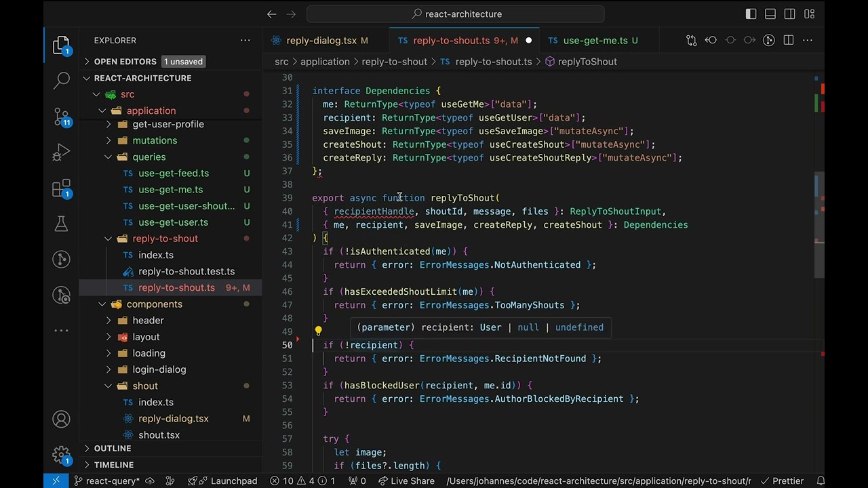Open remote window indicator in status bar
Screen dimensions: 868x488
pyautogui.click(x=56, y=481)
